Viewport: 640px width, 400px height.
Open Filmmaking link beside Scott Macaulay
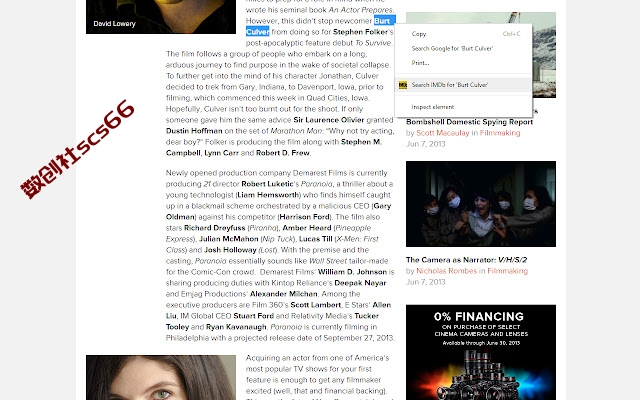(500, 133)
